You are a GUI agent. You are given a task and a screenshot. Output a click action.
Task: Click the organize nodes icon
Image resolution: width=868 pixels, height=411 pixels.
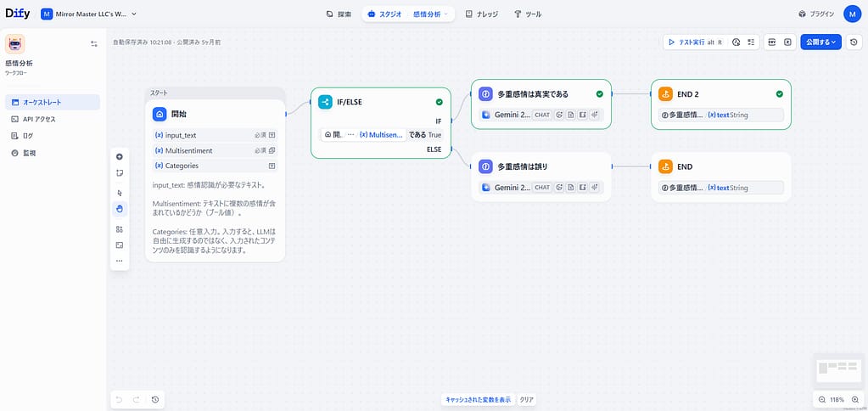click(x=120, y=229)
